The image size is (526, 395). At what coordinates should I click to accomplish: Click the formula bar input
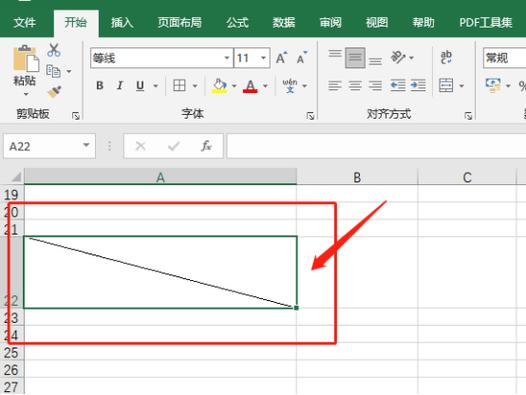pyautogui.click(x=376, y=146)
